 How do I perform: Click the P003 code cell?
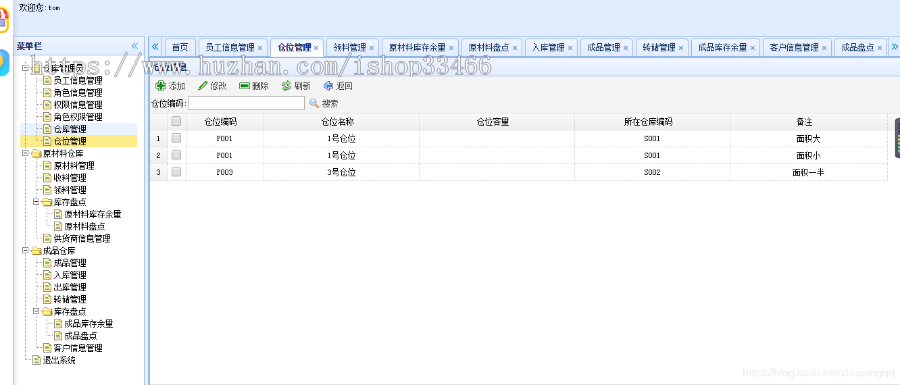pyautogui.click(x=224, y=172)
